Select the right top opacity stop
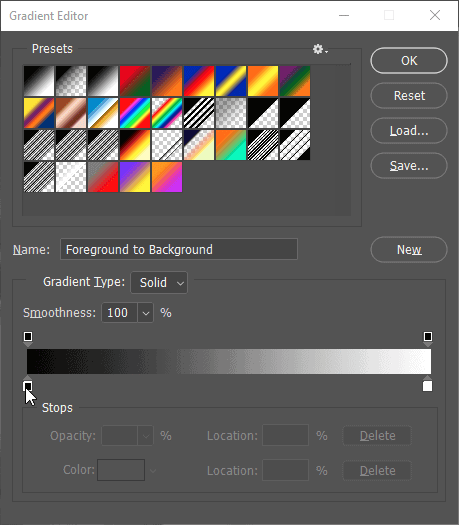Screen dimensions: 459x525 [x=428, y=339]
